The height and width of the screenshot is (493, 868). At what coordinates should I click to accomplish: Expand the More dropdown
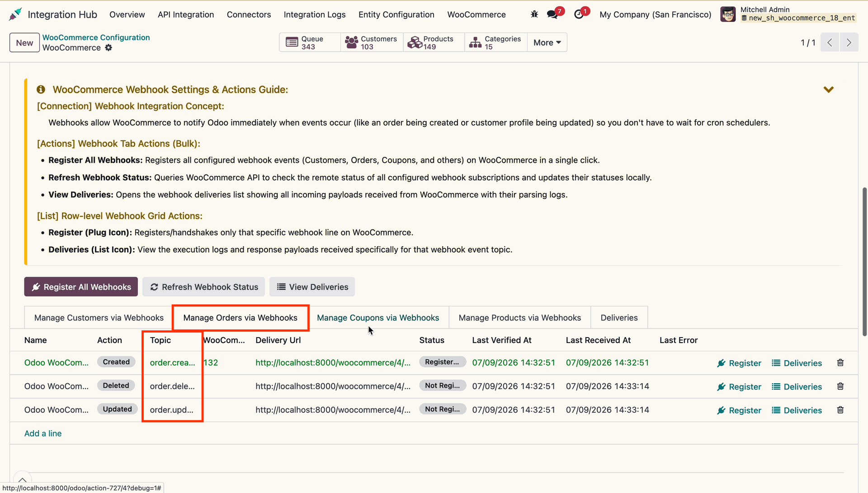[547, 42]
